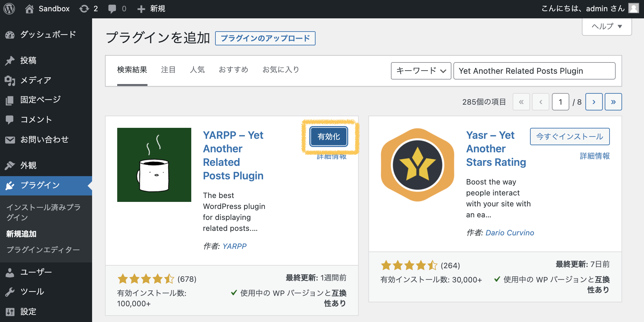
Task: Open the 固定ページ menu item
Action: click(x=46, y=100)
